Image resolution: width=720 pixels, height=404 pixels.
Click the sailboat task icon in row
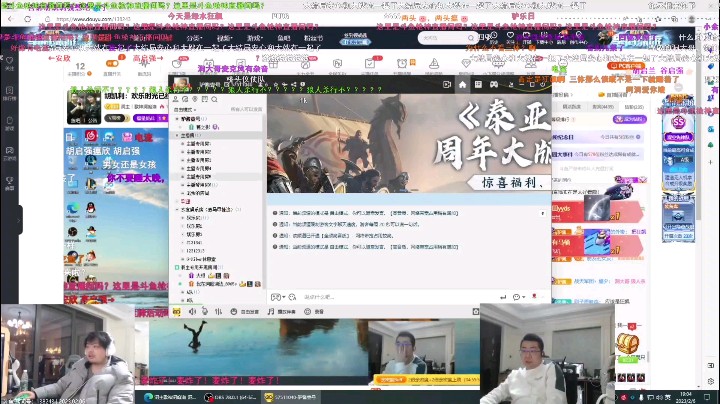434,63
